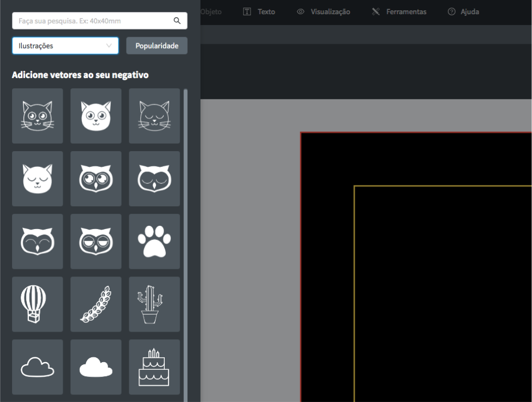This screenshot has width=532, height=402.
Task: Add the solid white cat face vector
Action: 95,116
